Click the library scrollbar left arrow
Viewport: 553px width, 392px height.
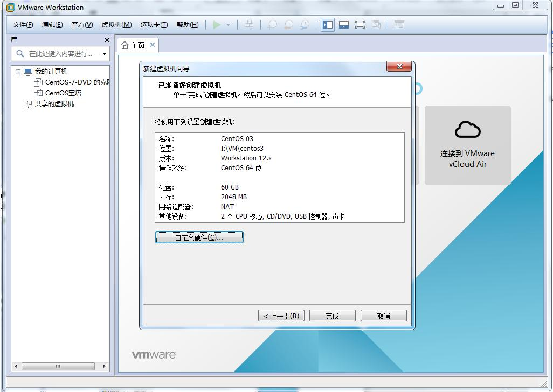[x=16, y=366]
